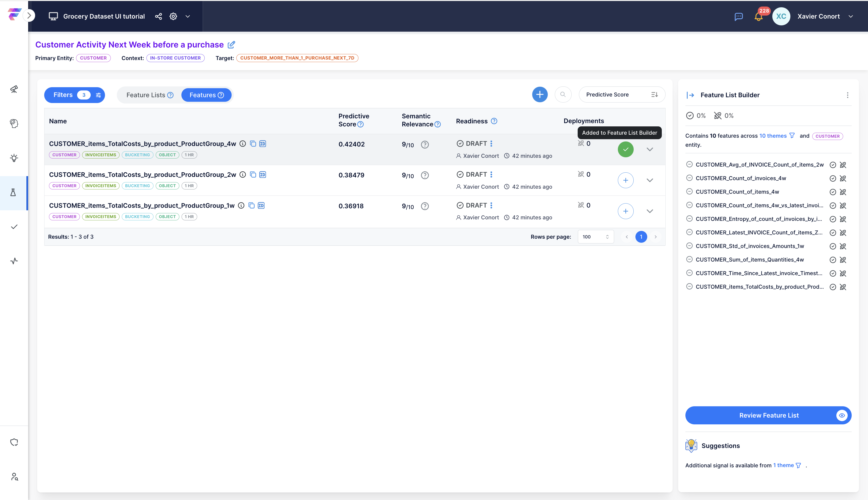Image resolution: width=868 pixels, height=500 pixels.
Task: Open the head-with-gear sidebar icon
Action: click(x=14, y=123)
